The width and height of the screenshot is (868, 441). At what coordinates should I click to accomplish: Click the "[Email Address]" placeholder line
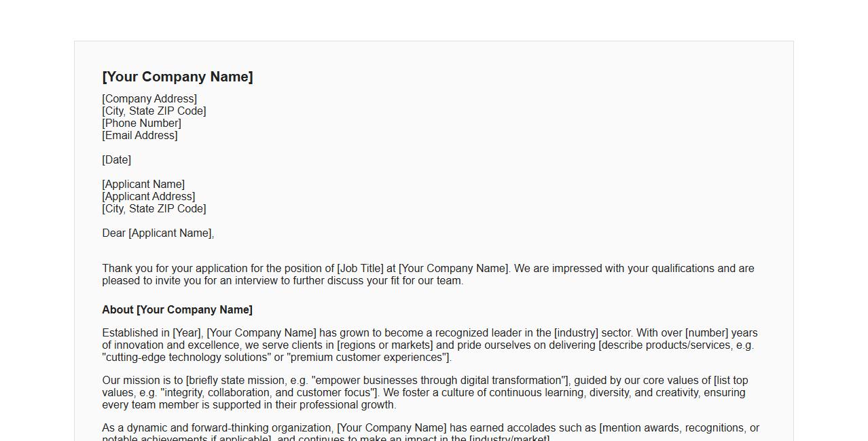(x=140, y=136)
